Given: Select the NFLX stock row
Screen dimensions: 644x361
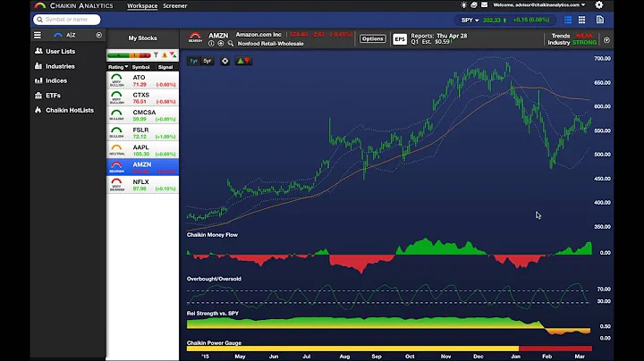Looking at the screenshot, I should pos(142,185).
